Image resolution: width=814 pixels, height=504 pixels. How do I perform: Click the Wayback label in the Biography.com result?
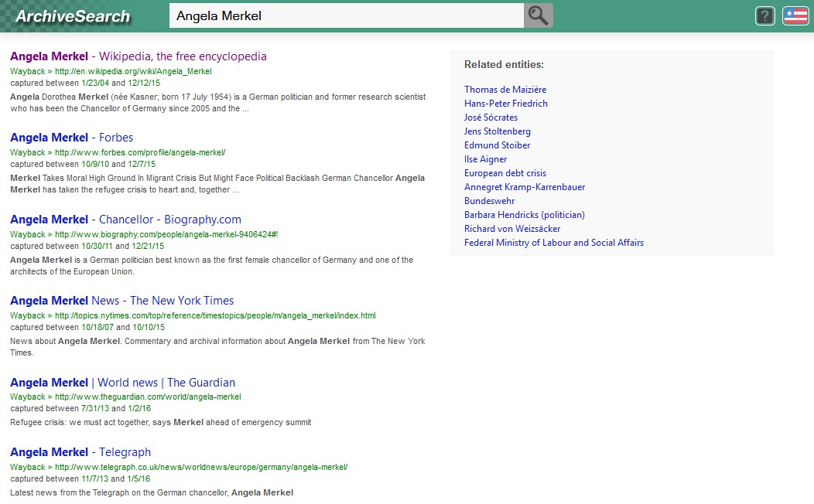tap(28, 234)
